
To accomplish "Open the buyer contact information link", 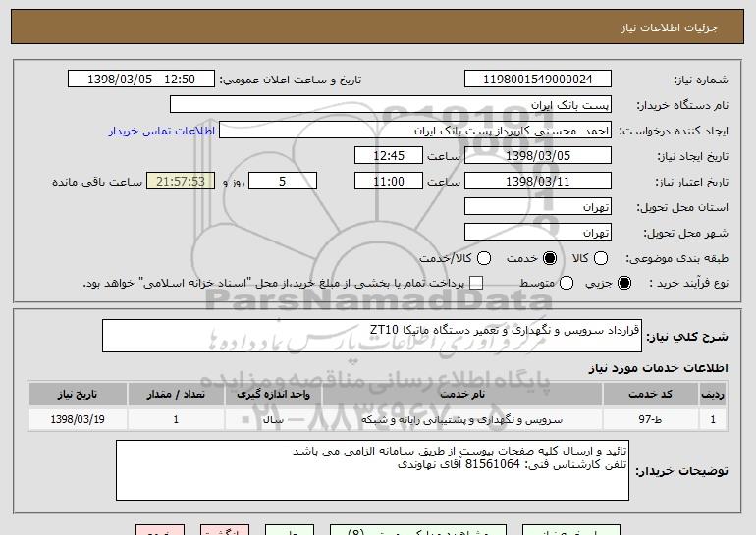I will 162,131.
